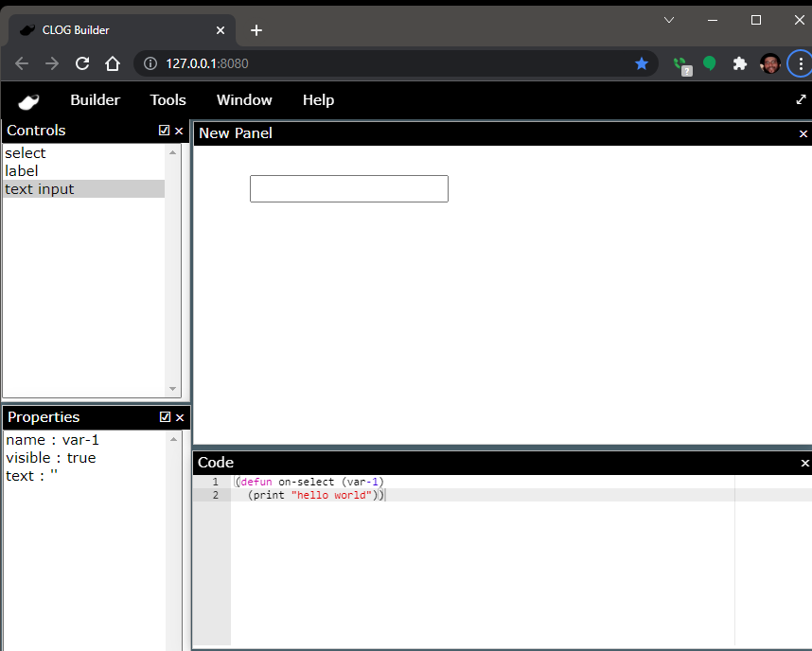Screen dimensions: 812x651
Task: Open the Builder menu
Action: tap(95, 100)
